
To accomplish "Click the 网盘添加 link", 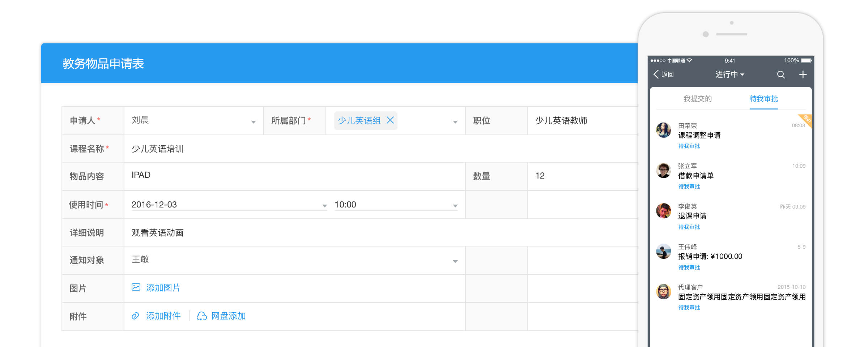I will click(228, 316).
